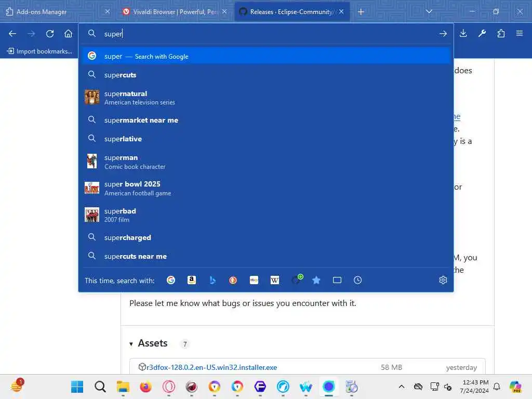Select 'super — Search with Google' suggestion
The image size is (532, 399).
click(x=265, y=56)
